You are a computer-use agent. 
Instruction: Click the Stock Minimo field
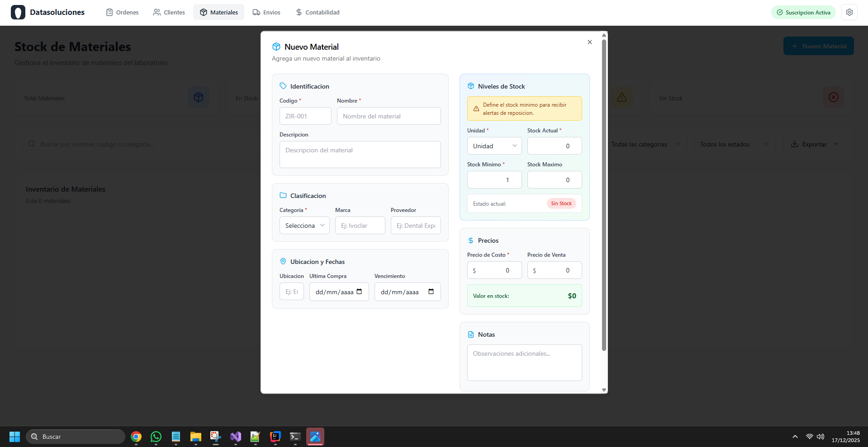coord(494,180)
